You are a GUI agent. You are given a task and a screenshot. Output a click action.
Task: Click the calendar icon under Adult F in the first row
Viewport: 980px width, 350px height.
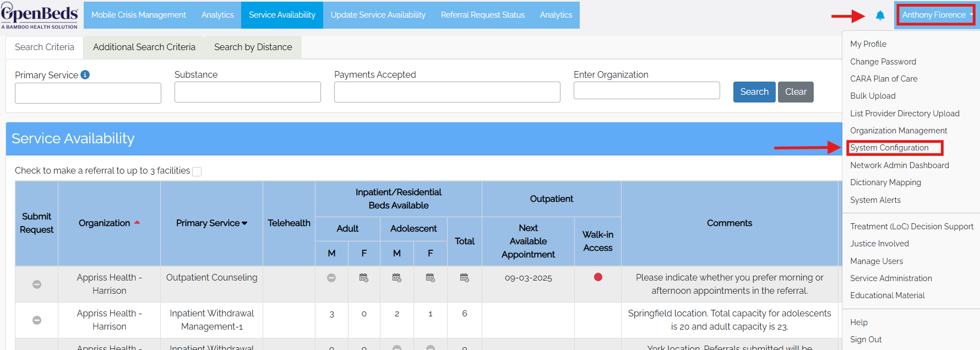(364, 278)
